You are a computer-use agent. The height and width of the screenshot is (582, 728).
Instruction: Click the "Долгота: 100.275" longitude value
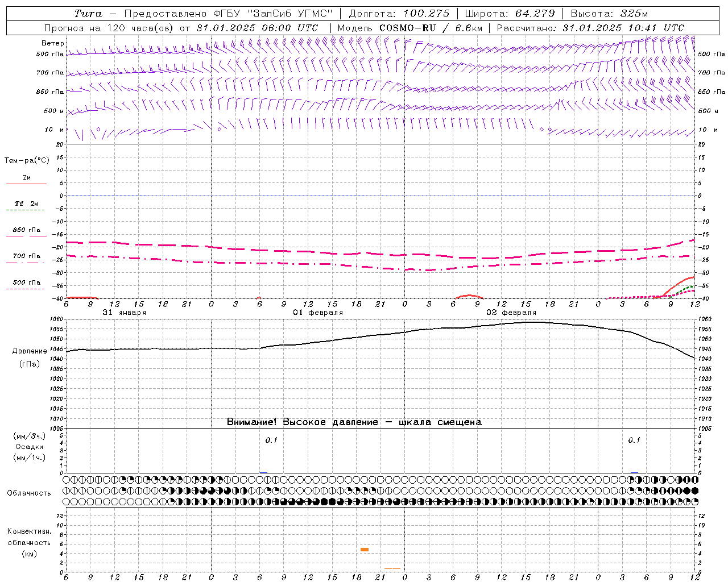399,14
